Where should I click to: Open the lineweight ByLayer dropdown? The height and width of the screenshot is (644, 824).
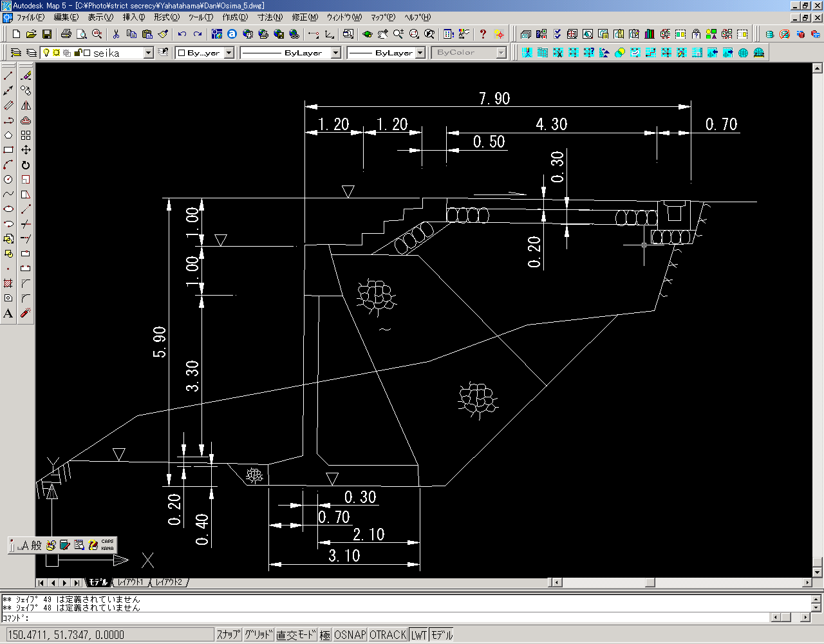pos(420,53)
